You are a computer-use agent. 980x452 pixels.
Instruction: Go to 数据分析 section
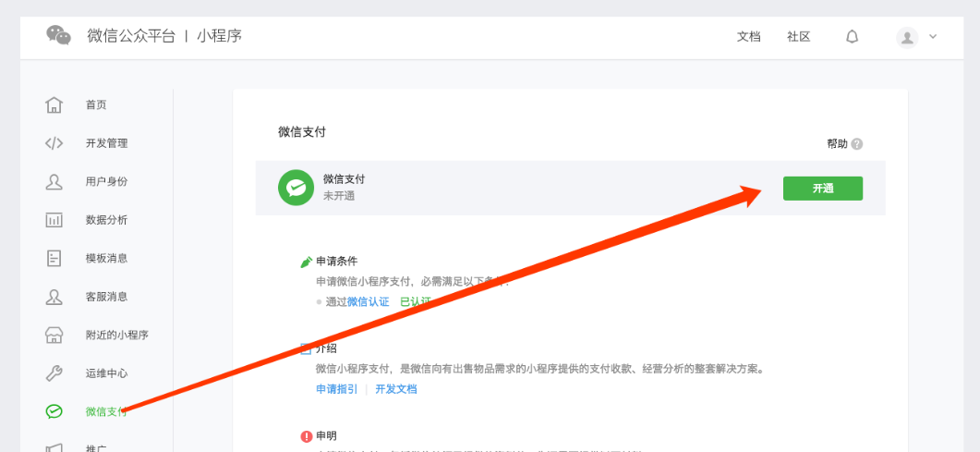[107, 220]
